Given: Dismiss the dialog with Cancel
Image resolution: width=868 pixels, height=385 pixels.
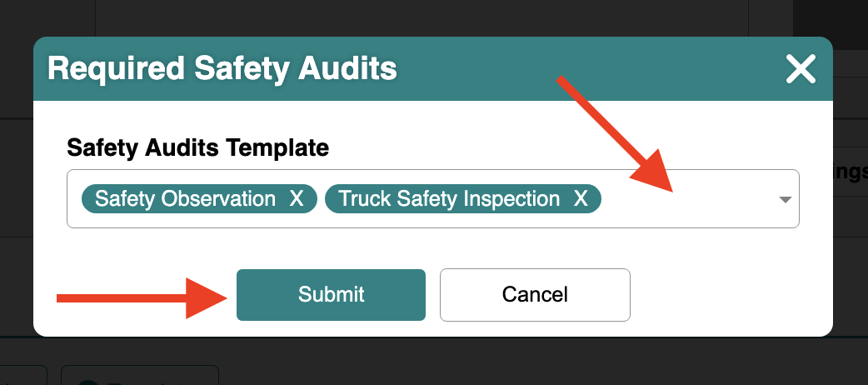Looking at the screenshot, I should coord(535,295).
